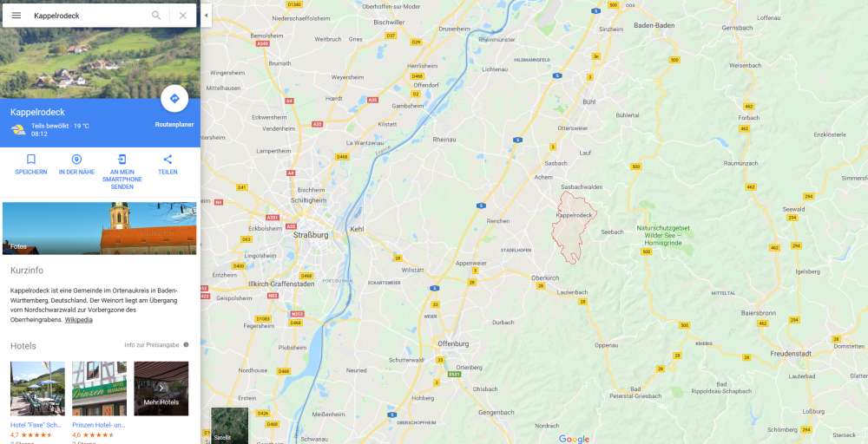Select Hotel "Faxe" thumbnail

37,388
